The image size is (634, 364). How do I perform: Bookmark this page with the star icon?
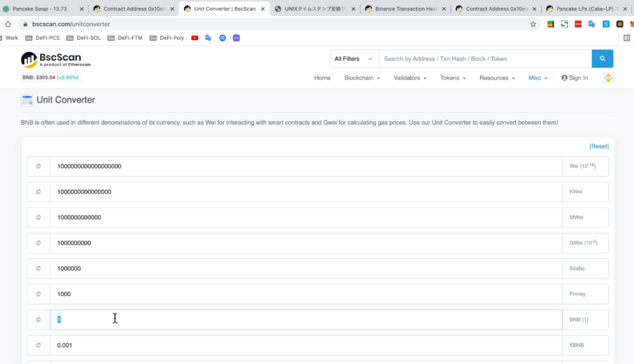[x=533, y=24]
